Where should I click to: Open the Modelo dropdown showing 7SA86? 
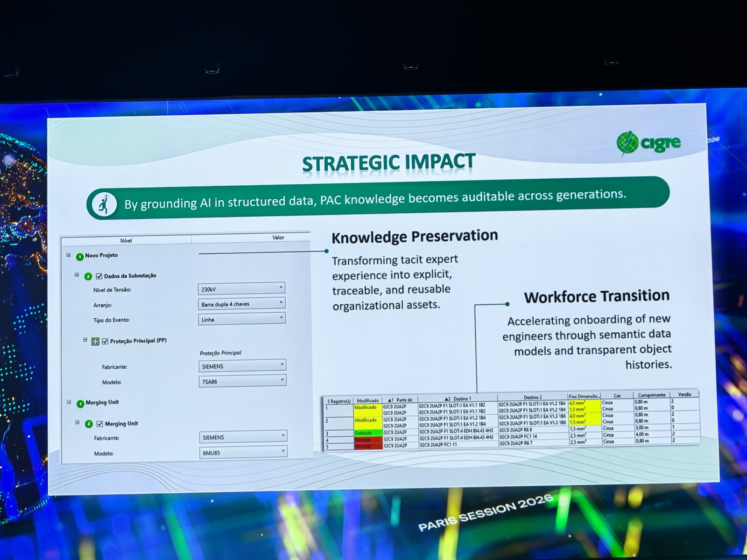point(242,381)
